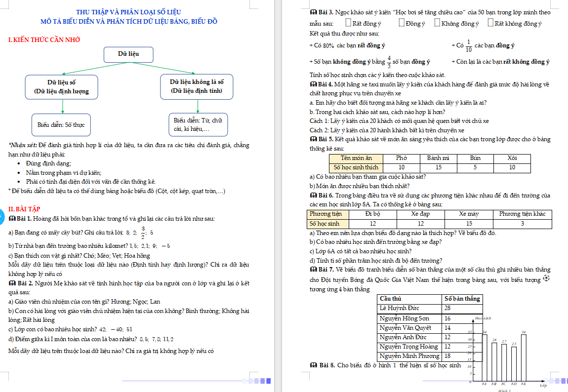568x392 pixels.
Task: Click the red "II. BÀI TẬP" heading
Action: pyautogui.click(x=25, y=208)
